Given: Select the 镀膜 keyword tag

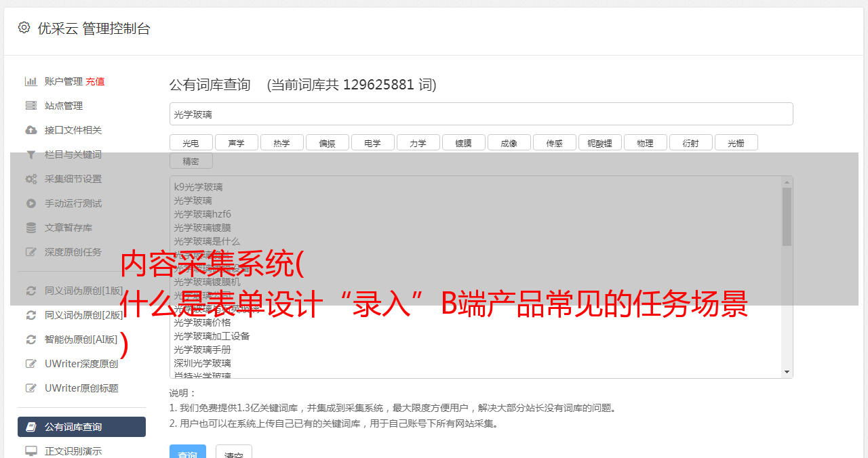Looking at the screenshot, I should click(463, 142).
